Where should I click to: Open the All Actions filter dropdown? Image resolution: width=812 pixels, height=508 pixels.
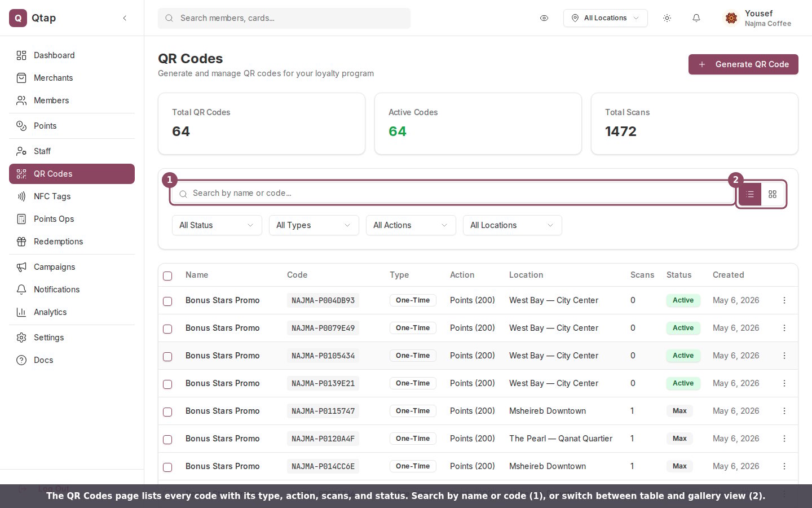point(411,225)
